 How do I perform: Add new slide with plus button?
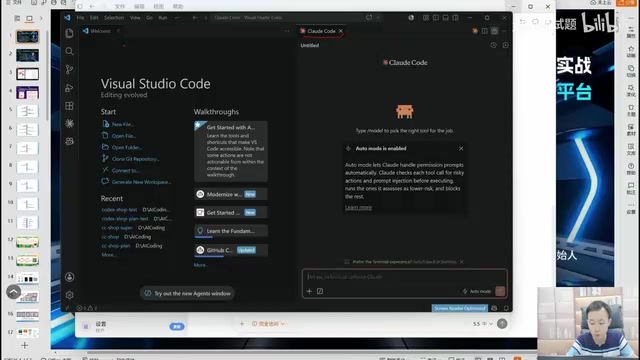tap(24, 345)
